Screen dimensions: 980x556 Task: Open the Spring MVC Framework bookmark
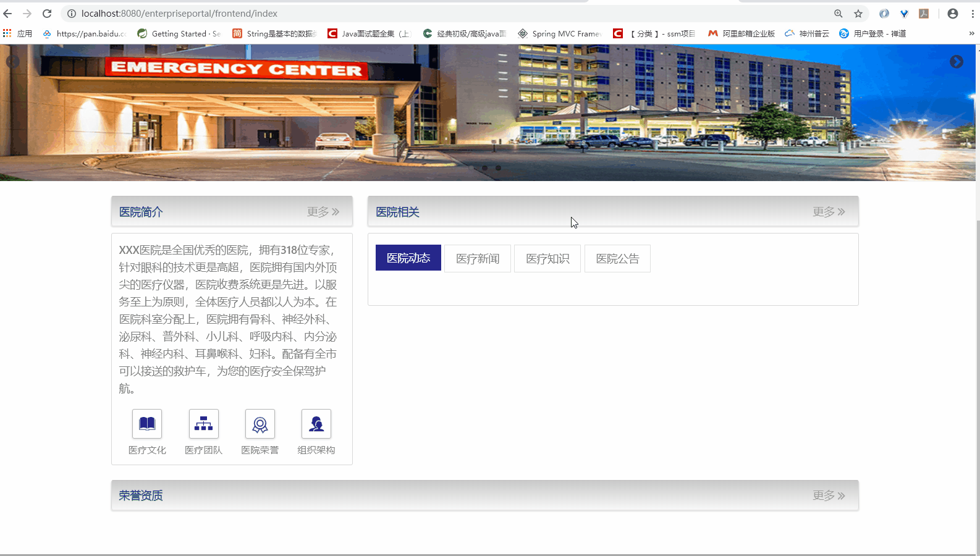click(x=560, y=33)
